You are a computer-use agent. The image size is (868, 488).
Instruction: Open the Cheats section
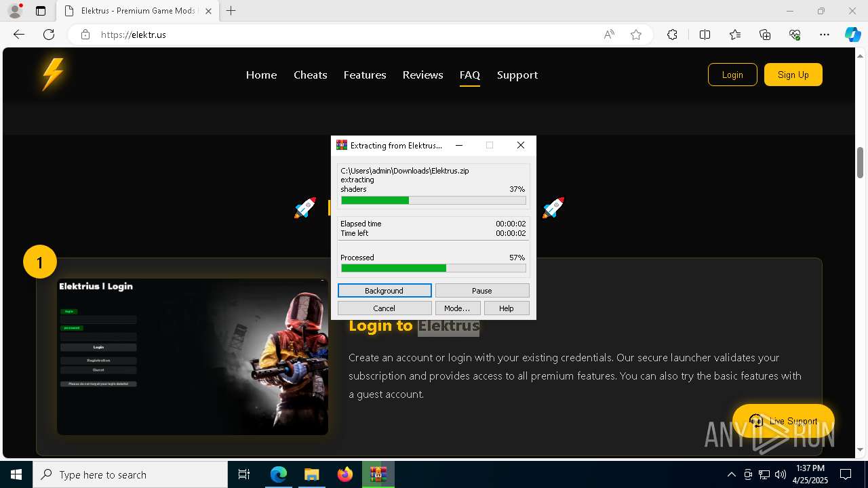pos(311,75)
